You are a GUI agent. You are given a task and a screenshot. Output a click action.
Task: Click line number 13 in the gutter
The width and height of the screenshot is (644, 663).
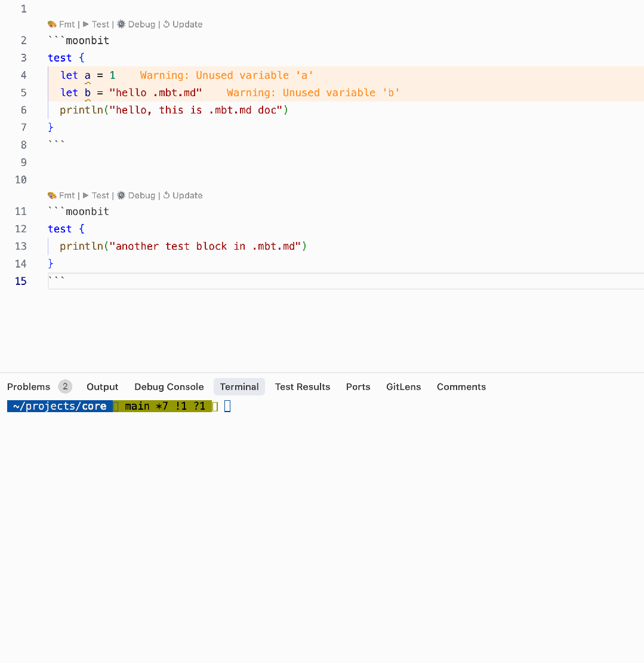pyautogui.click(x=21, y=246)
